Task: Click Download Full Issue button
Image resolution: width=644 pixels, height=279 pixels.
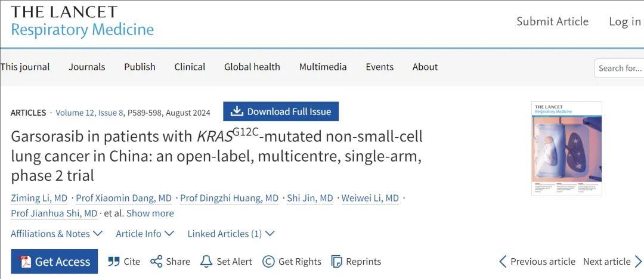Action: click(281, 111)
